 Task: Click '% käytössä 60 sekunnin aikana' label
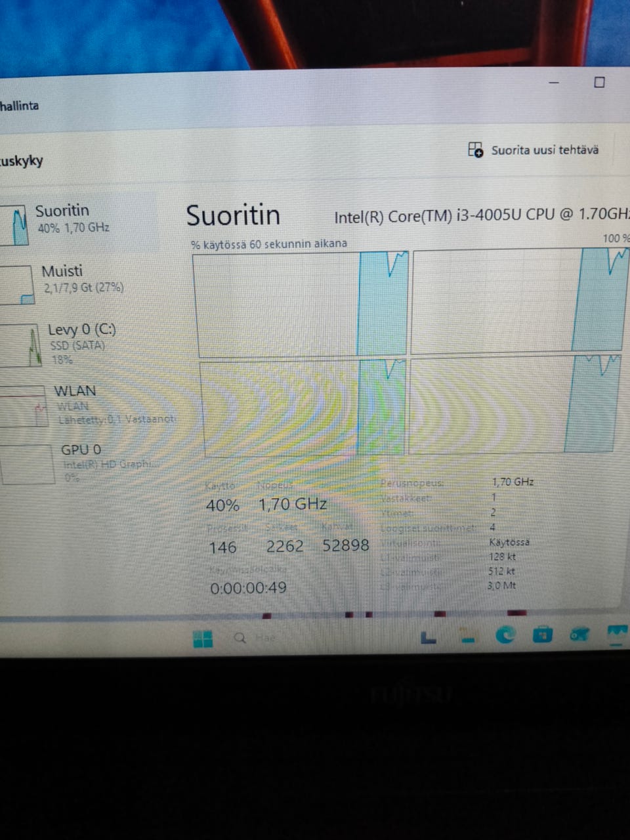269,243
